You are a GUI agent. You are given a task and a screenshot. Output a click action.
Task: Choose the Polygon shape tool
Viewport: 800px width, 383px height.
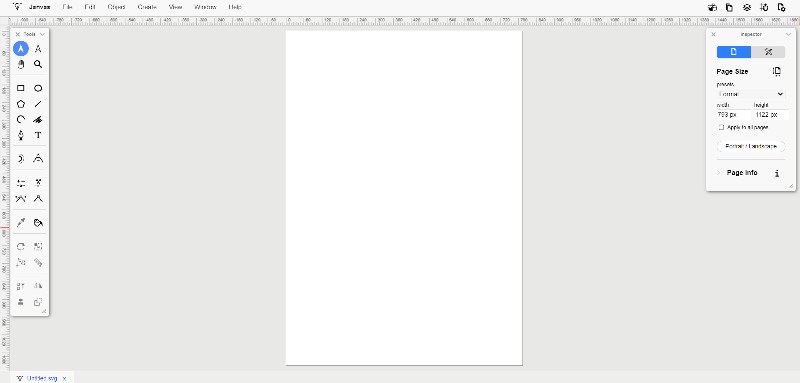point(20,104)
